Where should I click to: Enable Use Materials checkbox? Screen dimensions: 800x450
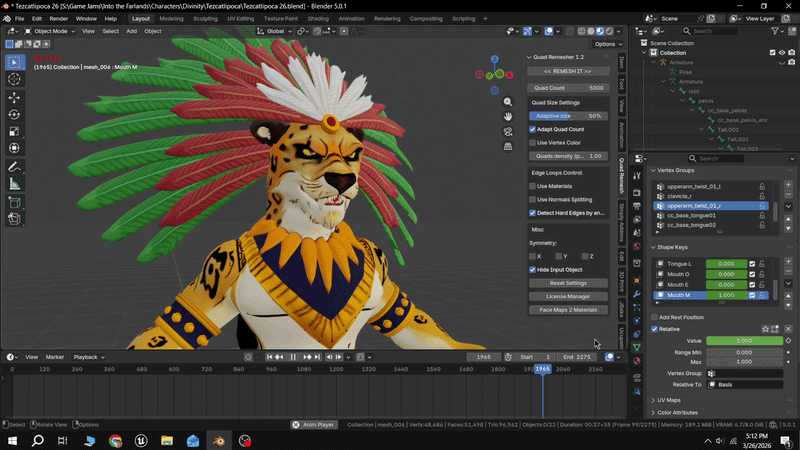pyautogui.click(x=533, y=186)
